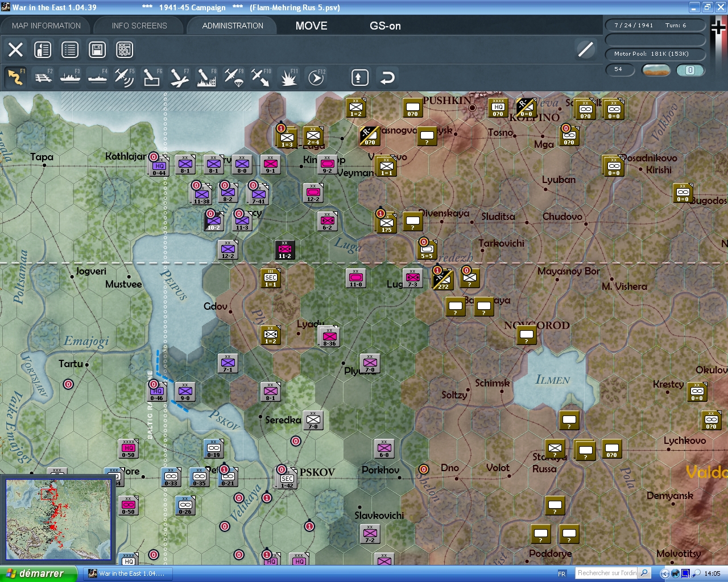Select the F3 Naval Transport ship icon
The height and width of the screenshot is (582, 728).
tap(70, 77)
